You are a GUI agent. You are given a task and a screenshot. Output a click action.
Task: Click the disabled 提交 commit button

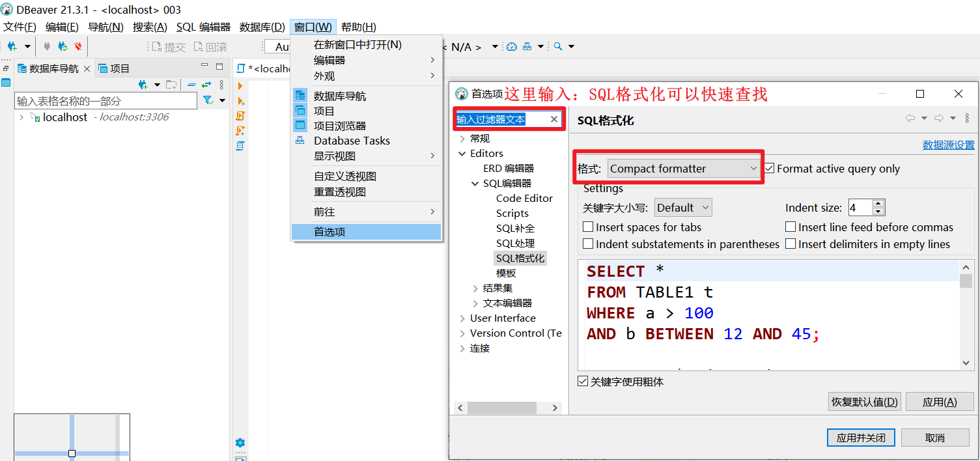169,47
